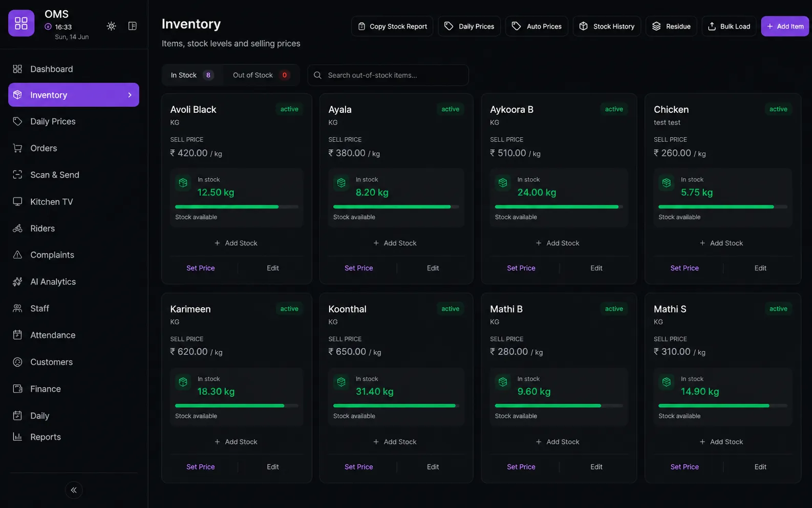Click the Attendance calendar icon
The height and width of the screenshot is (508, 812).
[x=17, y=335]
